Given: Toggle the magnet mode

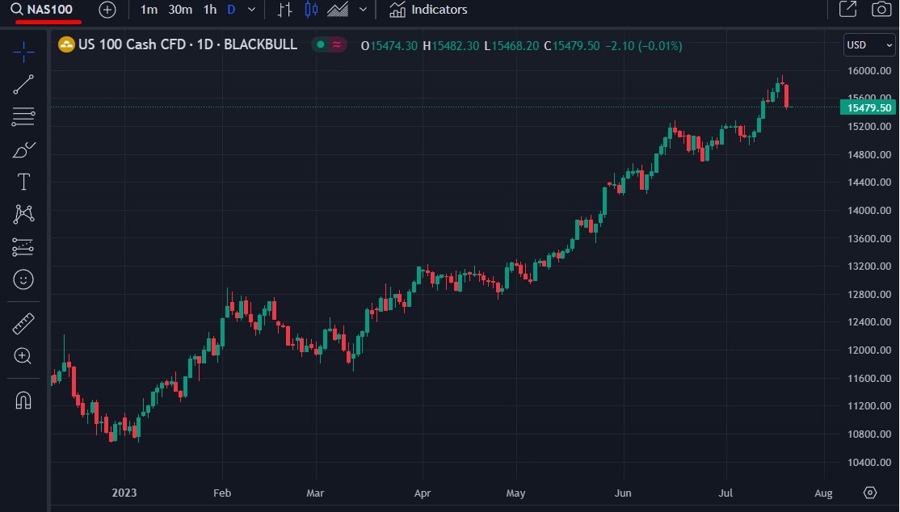Looking at the screenshot, I should [x=24, y=400].
